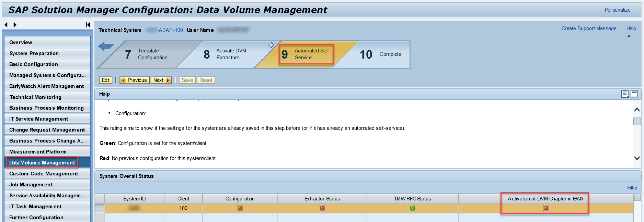Click the Edit button
The width and height of the screenshot is (644, 222).
click(x=106, y=80)
